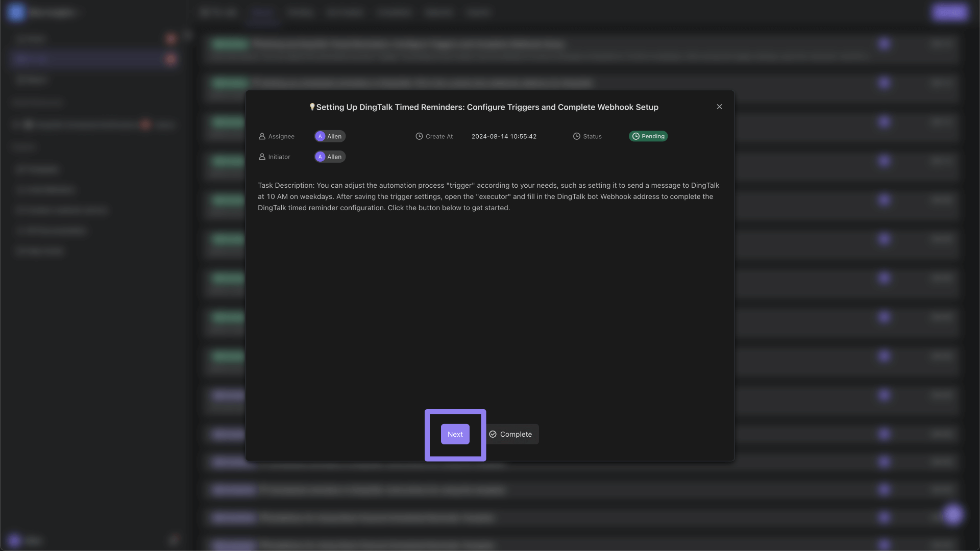The image size is (980, 551).
Task: Toggle sidebar item visibility for second entry
Action: click(171, 59)
